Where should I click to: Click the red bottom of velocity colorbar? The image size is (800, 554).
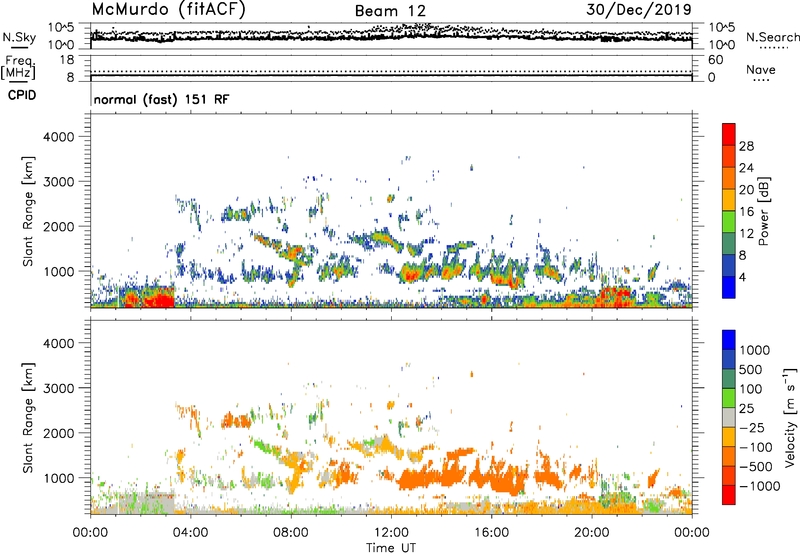[729, 495]
